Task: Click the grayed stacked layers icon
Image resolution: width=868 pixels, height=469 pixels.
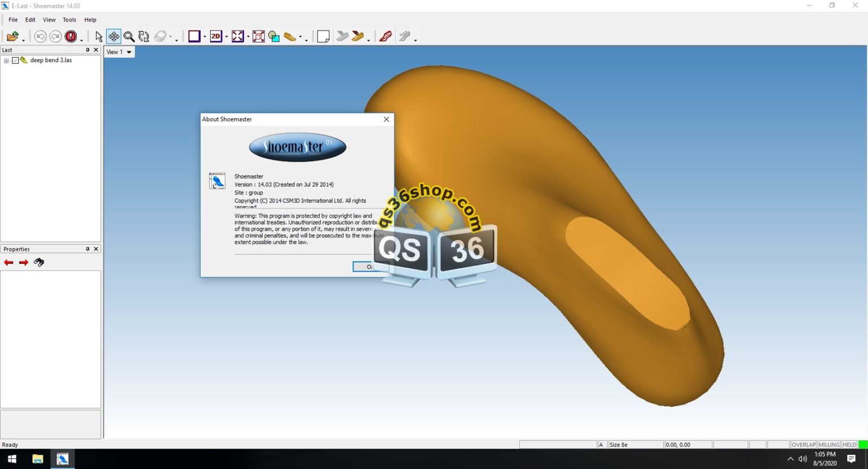Action: [x=160, y=37]
